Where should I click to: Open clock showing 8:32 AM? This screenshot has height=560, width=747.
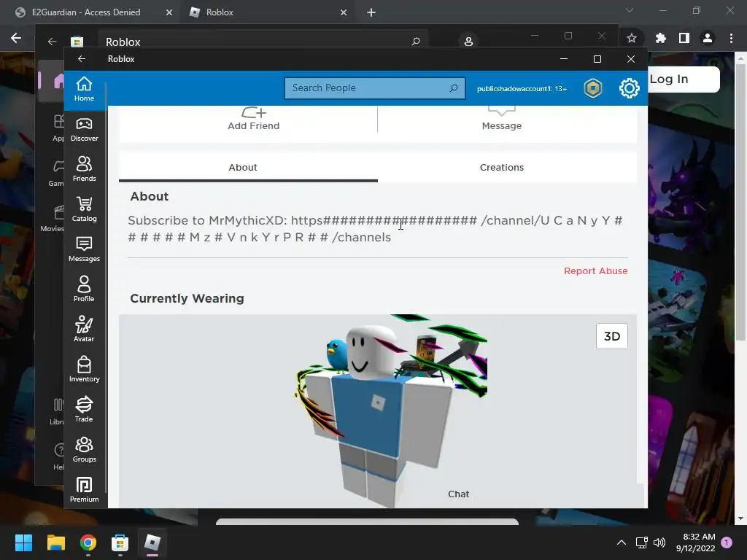pos(695,542)
